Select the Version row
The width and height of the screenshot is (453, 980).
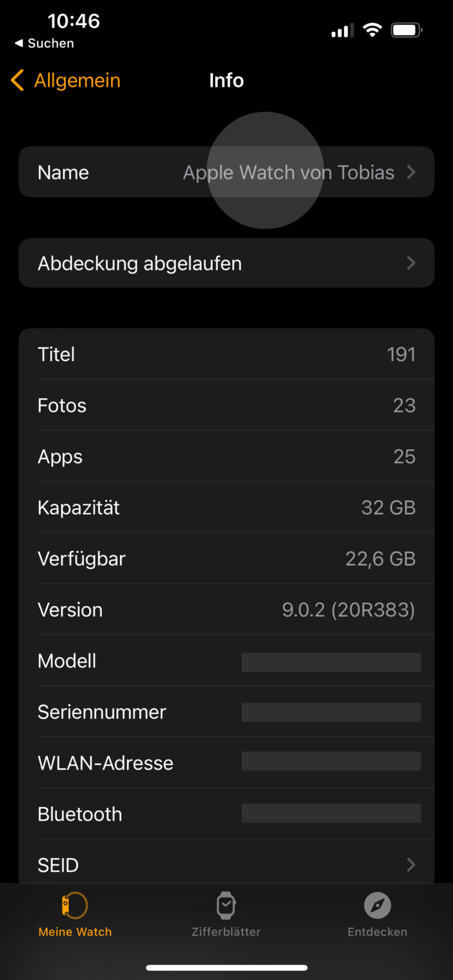click(226, 610)
